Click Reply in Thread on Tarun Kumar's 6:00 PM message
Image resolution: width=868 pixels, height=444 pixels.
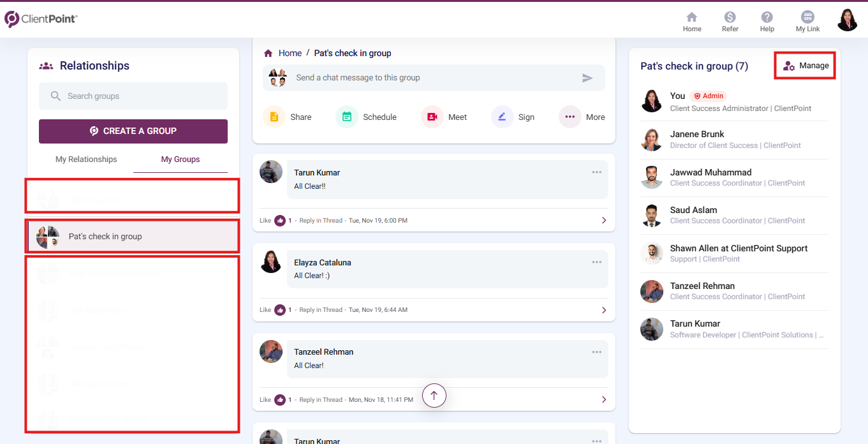[x=321, y=221]
